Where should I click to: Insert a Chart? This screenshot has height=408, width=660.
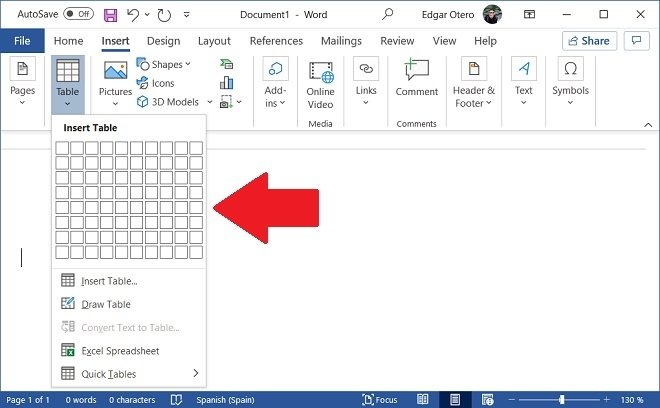pos(226,83)
